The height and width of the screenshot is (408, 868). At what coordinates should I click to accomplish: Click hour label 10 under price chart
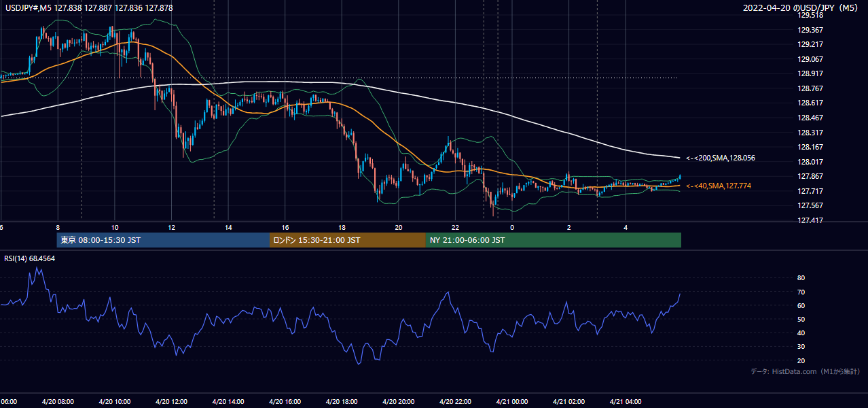coord(115,227)
